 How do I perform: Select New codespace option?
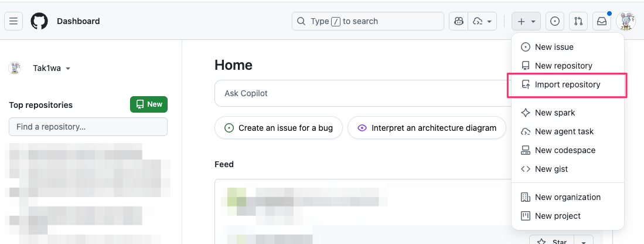click(x=565, y=150)
